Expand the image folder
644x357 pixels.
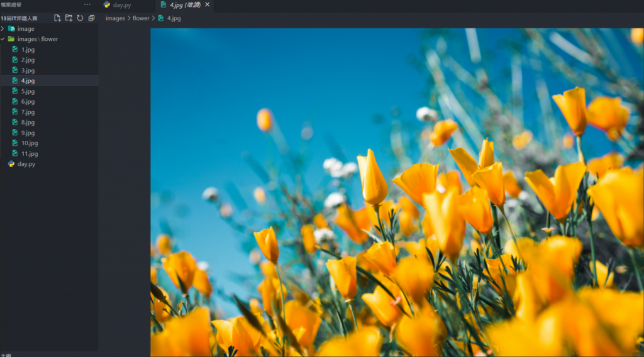point(3,29)
